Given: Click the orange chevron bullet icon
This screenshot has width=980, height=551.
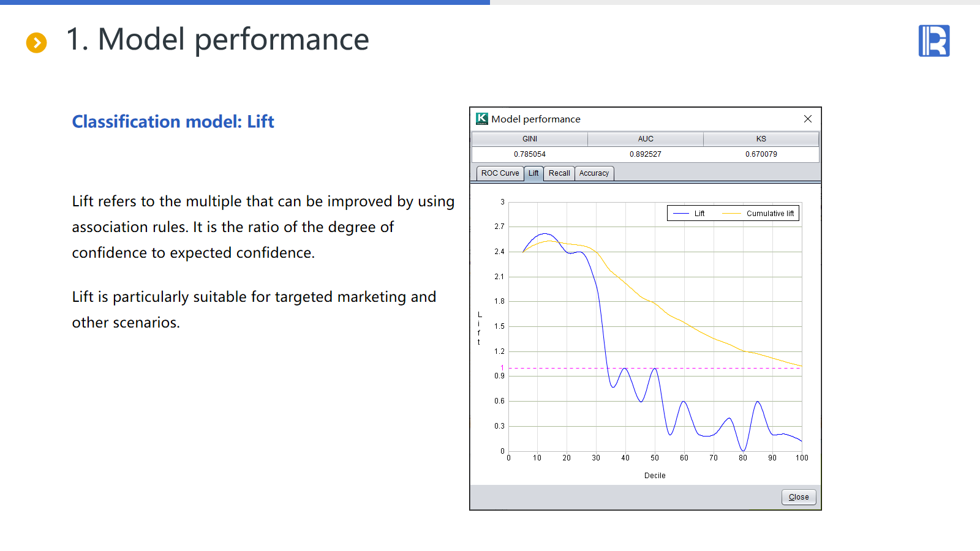Looking at the screenshot, I should point(36,42).
